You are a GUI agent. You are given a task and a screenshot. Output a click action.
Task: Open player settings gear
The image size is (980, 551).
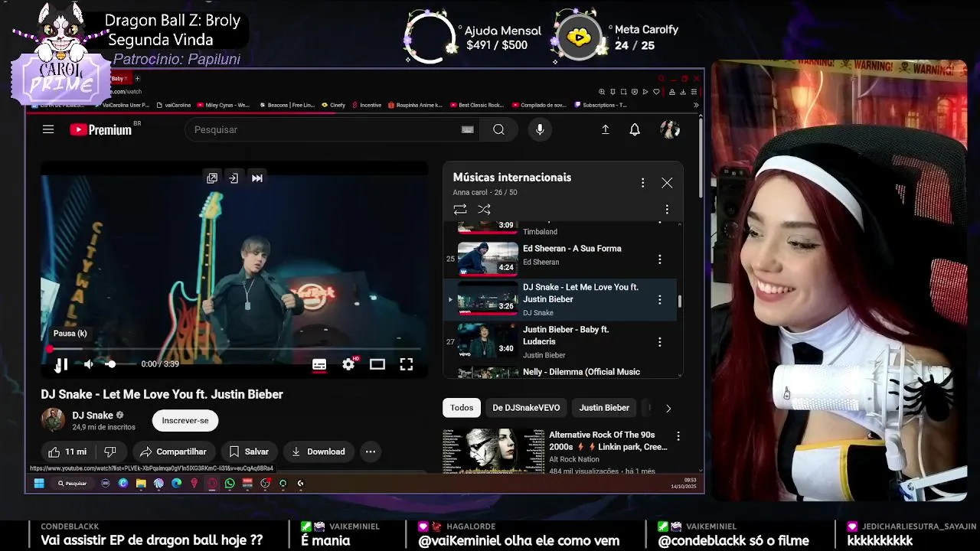[348, 364]
